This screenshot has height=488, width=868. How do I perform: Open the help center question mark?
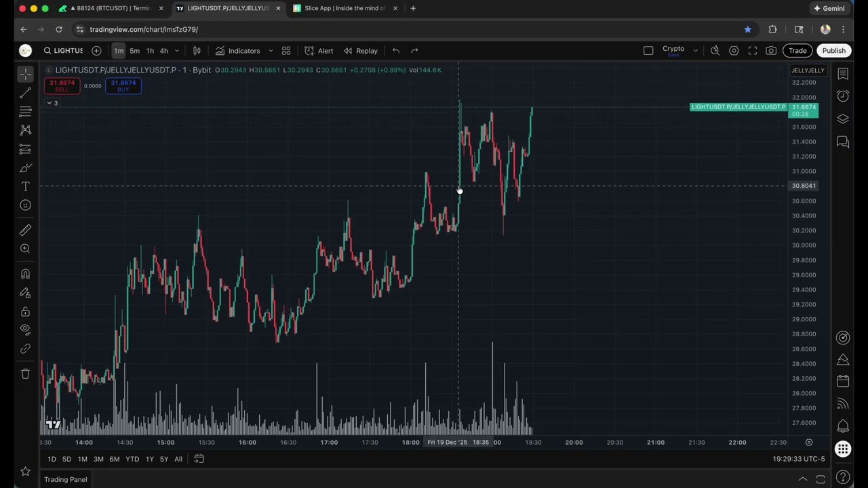(843, 478)
